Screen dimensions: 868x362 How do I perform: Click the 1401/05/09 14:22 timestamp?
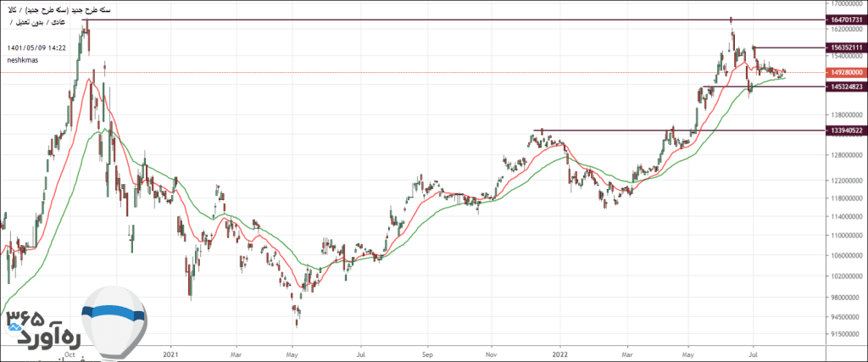click(37, 48)
